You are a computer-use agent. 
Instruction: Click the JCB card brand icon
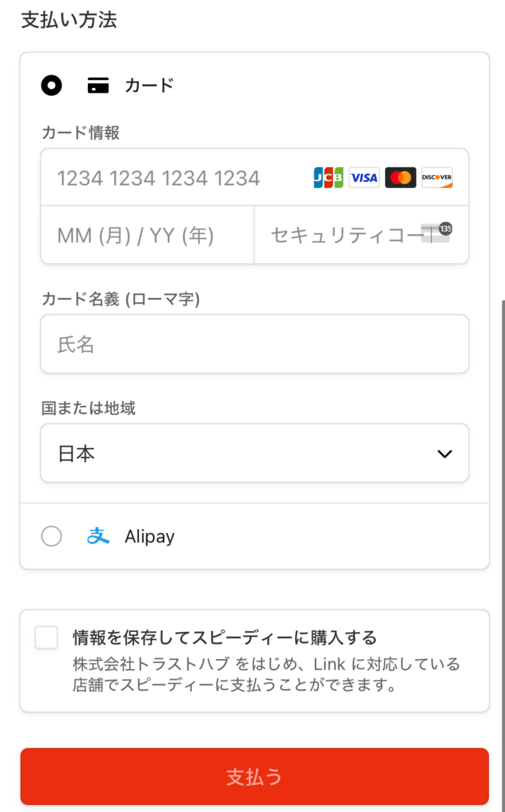[x=328, y=178]
